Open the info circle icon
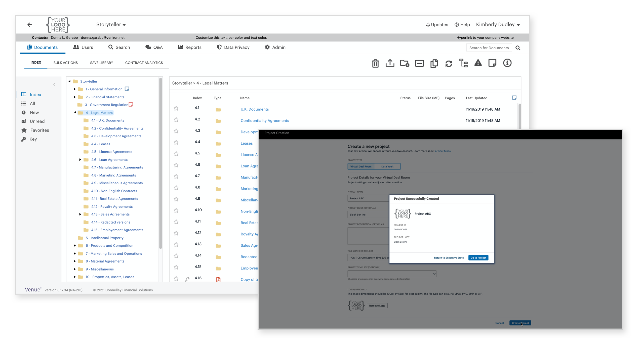 pyautogui.click(x=507, y=63)
